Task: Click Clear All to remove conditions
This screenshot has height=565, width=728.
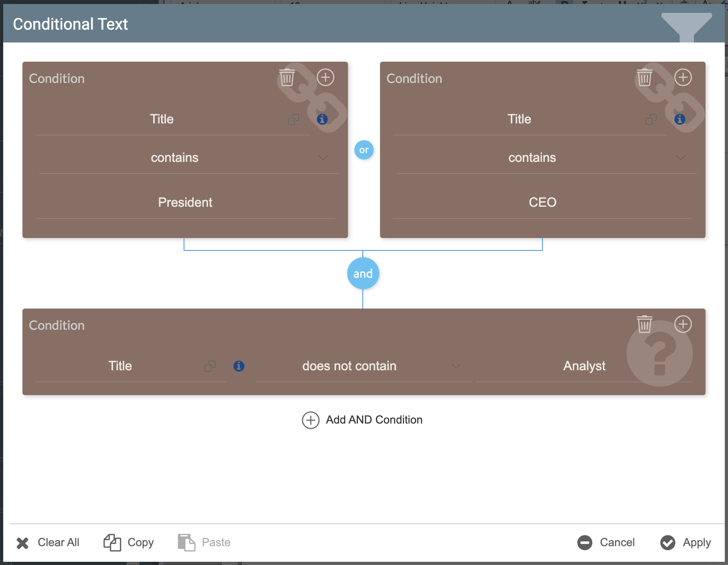Action: point(48,543)
